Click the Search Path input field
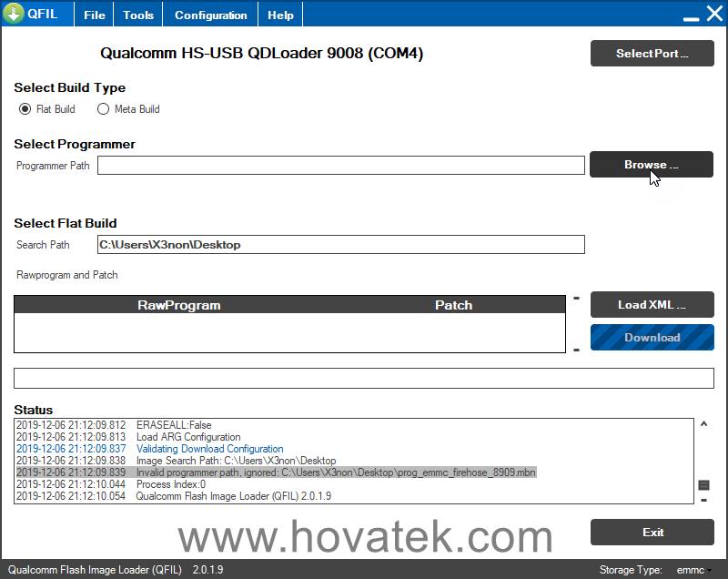 340,244
